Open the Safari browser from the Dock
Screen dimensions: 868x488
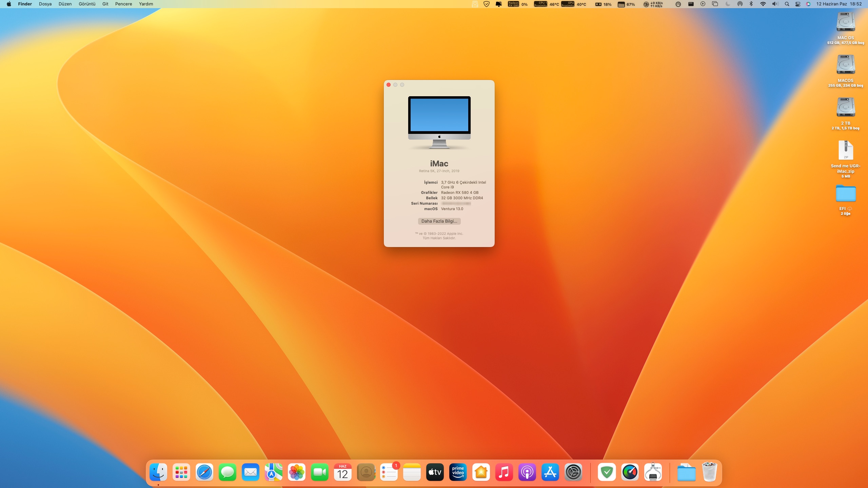(204, 472)
